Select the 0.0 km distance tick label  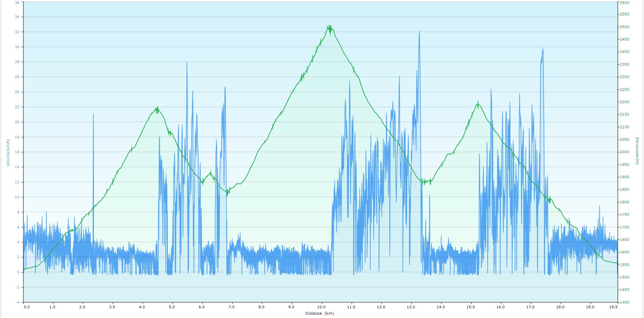(27, 307)
